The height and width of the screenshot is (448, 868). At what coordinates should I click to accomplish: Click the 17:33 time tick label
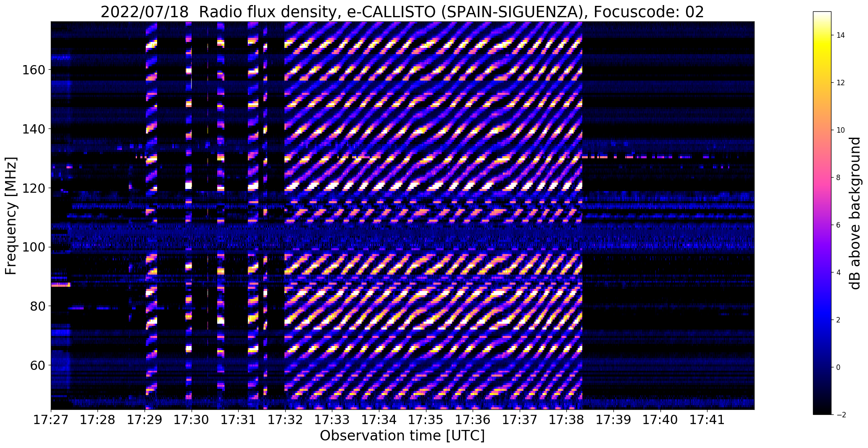[x=332, y=420]
